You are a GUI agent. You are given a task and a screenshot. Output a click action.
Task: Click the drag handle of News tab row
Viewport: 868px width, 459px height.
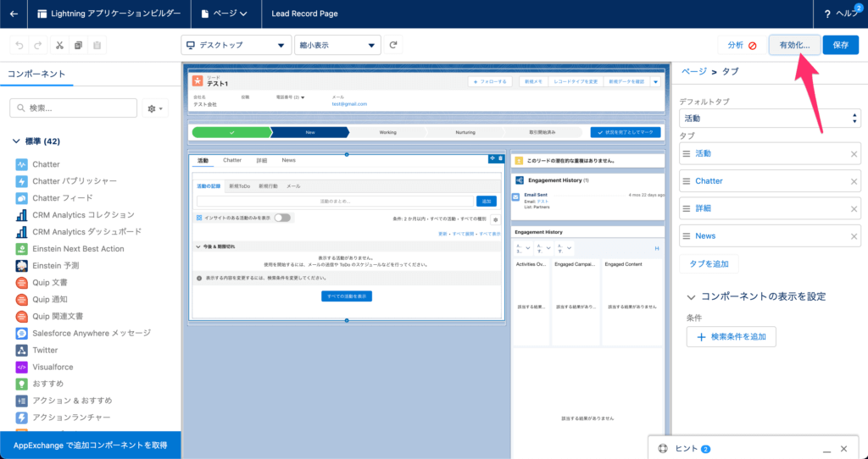click(x=687, y=236)
